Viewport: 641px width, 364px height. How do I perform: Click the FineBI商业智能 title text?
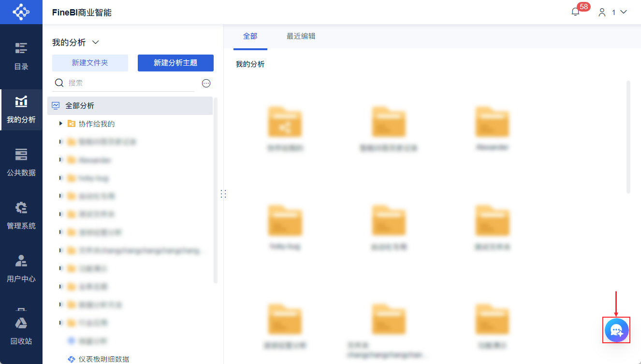pyautogui.click(x=82, y=13)
